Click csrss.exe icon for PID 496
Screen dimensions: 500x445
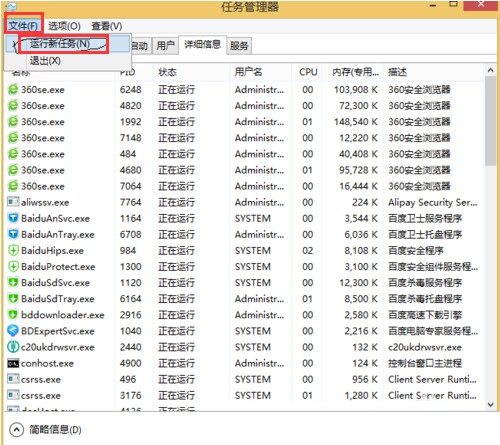13,379
